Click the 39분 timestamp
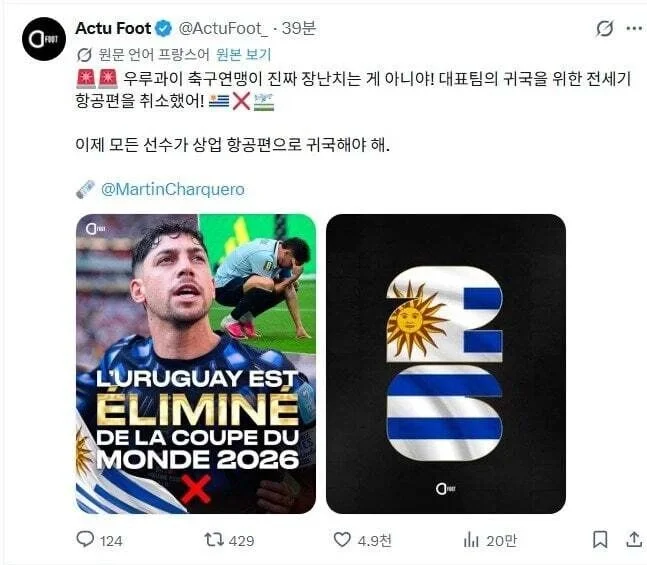The image size is (647, 565). tap(299, 28)
